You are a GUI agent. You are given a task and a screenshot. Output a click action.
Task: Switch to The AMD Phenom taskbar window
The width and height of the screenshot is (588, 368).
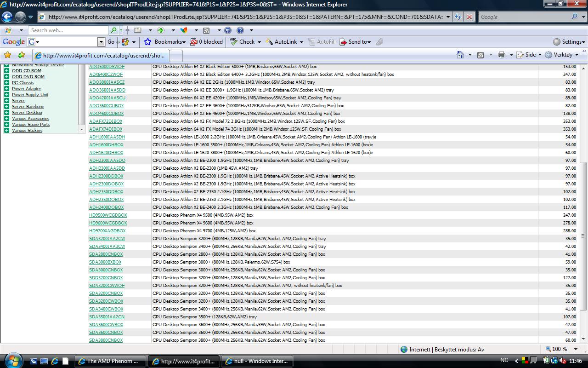tap(110, 361)
